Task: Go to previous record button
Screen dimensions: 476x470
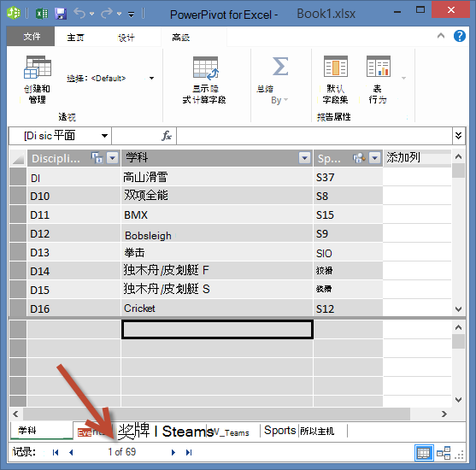Action: click(71, 452)
